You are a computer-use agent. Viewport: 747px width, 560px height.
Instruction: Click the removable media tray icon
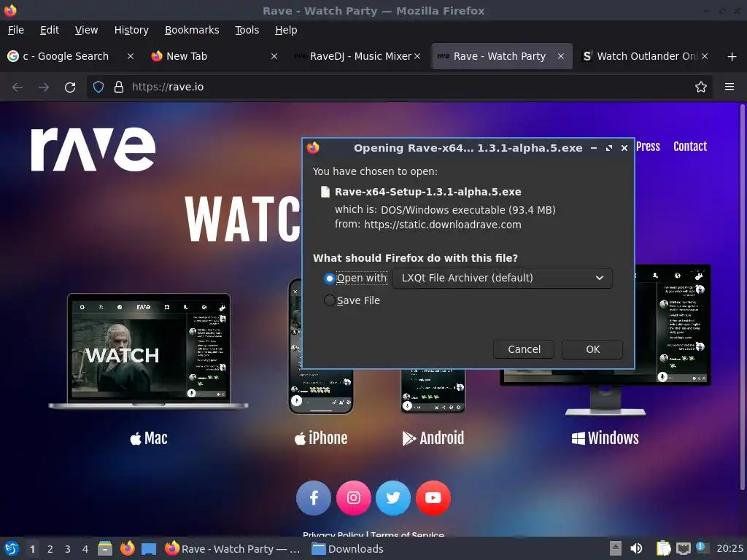point(616,548)
